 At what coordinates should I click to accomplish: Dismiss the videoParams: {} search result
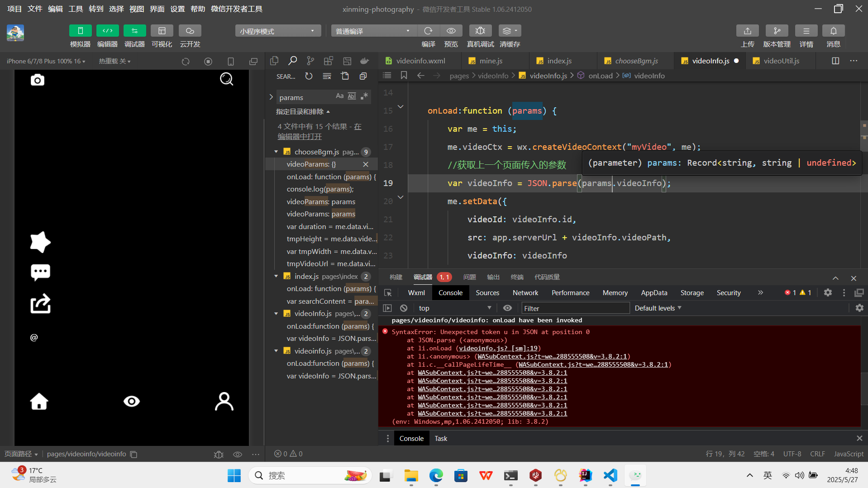pos(366,164)
